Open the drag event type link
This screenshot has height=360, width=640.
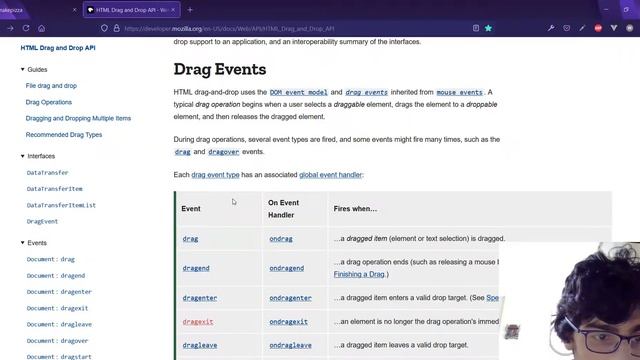[216, 175]
